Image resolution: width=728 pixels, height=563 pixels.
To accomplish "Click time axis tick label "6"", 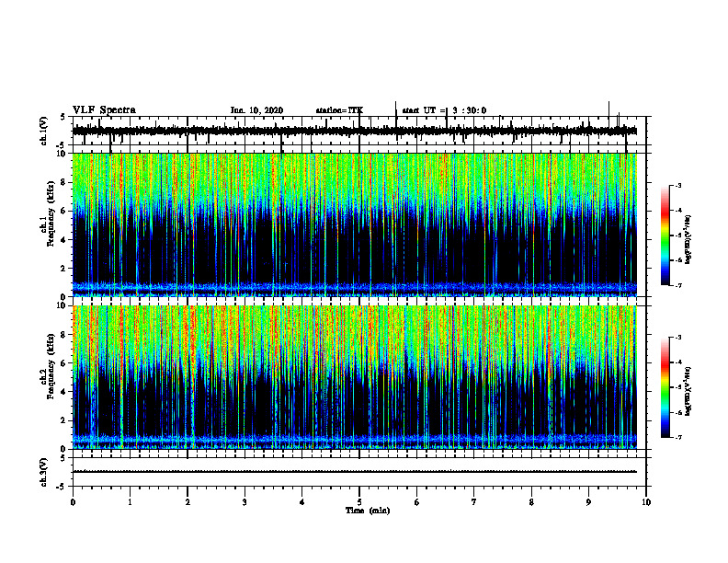I will [x=417, y=502].
